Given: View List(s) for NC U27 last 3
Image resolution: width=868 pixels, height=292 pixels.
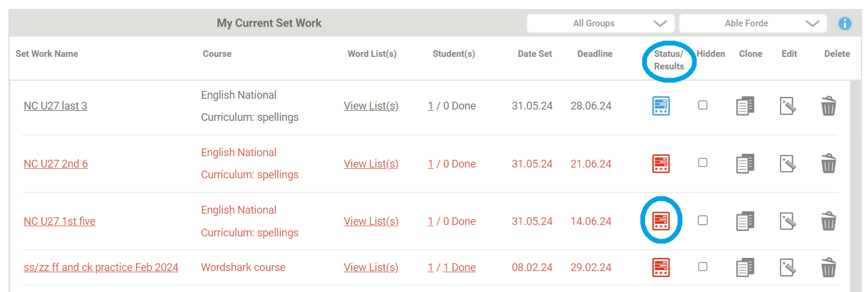Looking at the screenshot, I should tap(371, 106).
